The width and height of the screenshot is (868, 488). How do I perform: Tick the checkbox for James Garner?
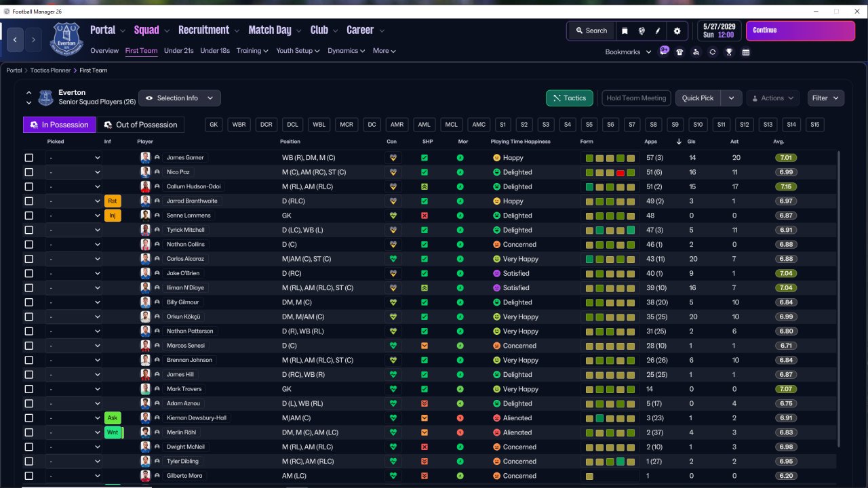point(28,158)
